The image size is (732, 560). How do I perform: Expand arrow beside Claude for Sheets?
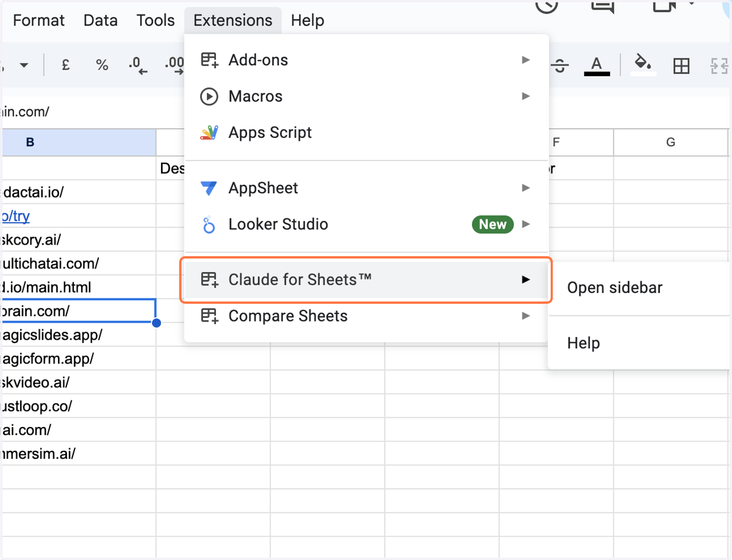click(x=526, y=280)
